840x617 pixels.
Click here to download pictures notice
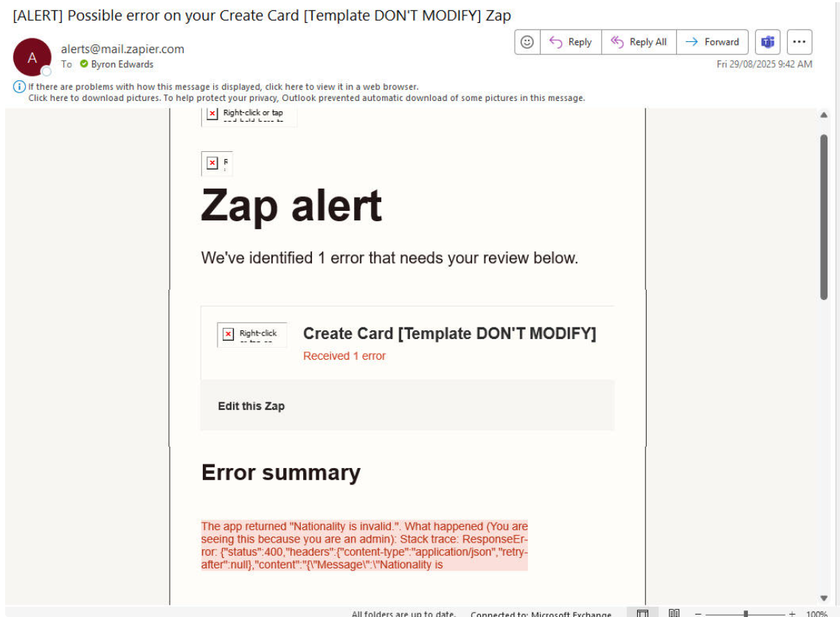click(306, 98)
